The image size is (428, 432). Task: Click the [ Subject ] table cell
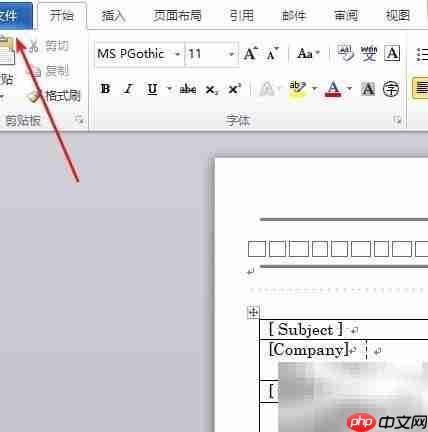pyautogui.click(x=344, y=330)
